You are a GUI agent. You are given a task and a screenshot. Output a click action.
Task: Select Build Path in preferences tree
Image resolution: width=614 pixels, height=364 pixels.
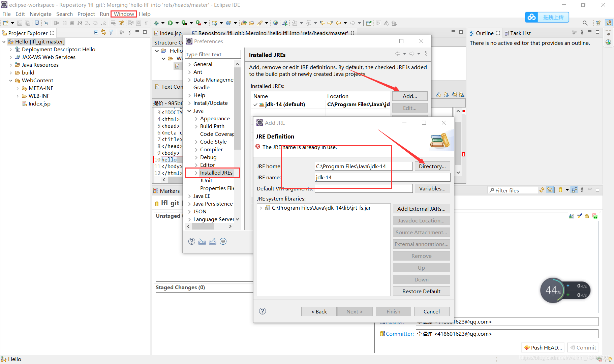pyautogui.click(x=212, y=126)
